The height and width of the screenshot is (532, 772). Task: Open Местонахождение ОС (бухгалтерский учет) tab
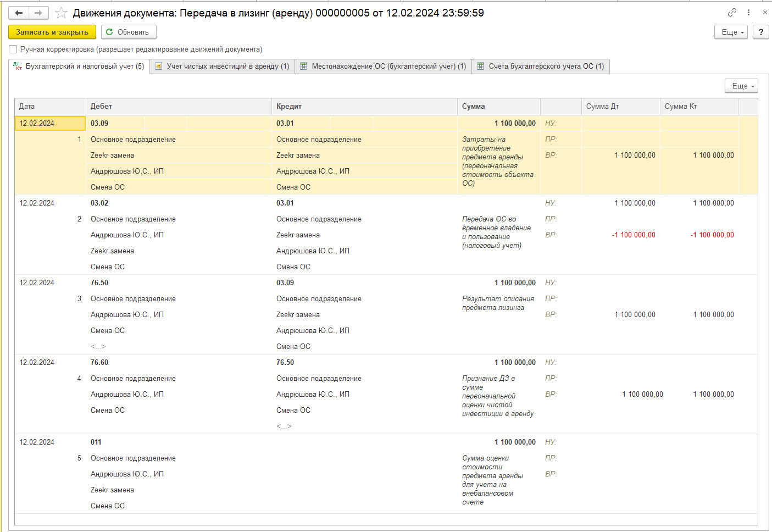[383, 66]
